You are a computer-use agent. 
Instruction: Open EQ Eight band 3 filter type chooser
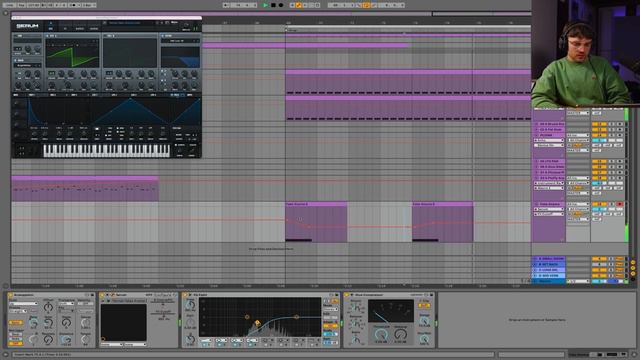(x=238, y=340)
